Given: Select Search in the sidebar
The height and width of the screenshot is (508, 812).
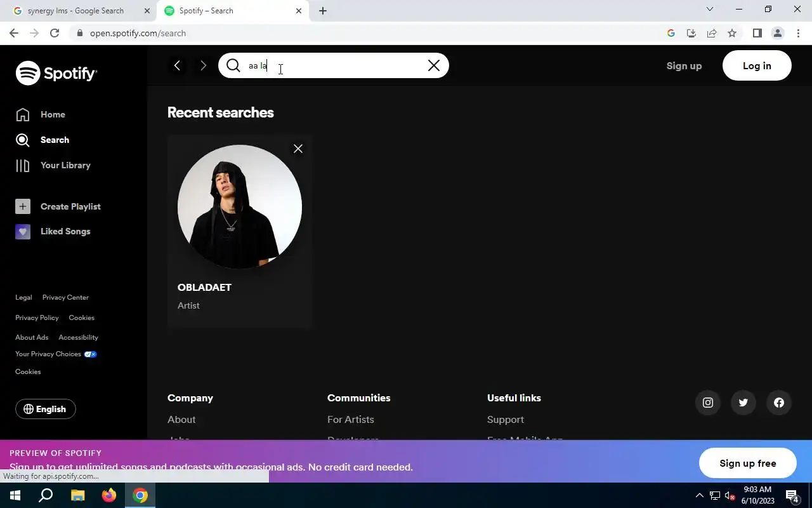Looking at the screenshot, I should coord(43,140).
